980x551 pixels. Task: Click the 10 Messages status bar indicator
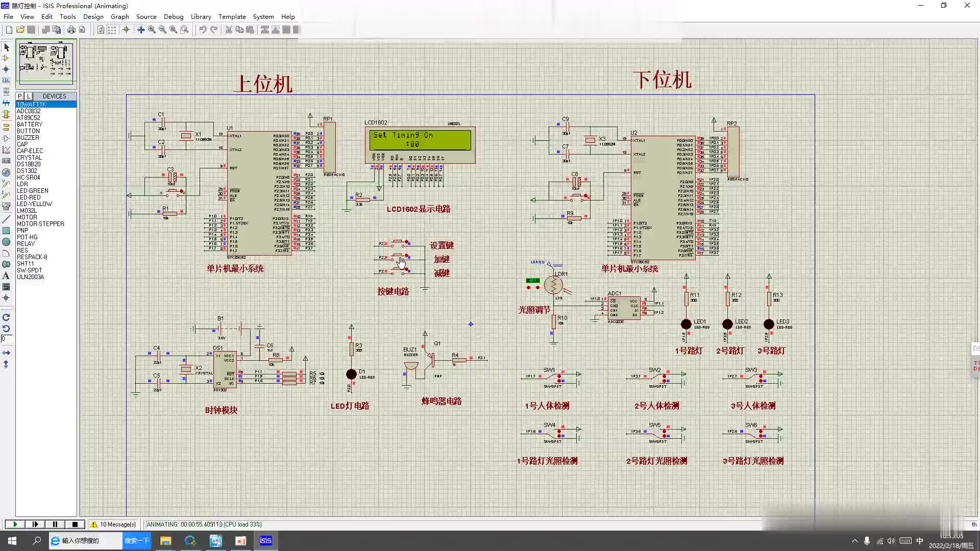pyautogui.click(x=113, y=524)
